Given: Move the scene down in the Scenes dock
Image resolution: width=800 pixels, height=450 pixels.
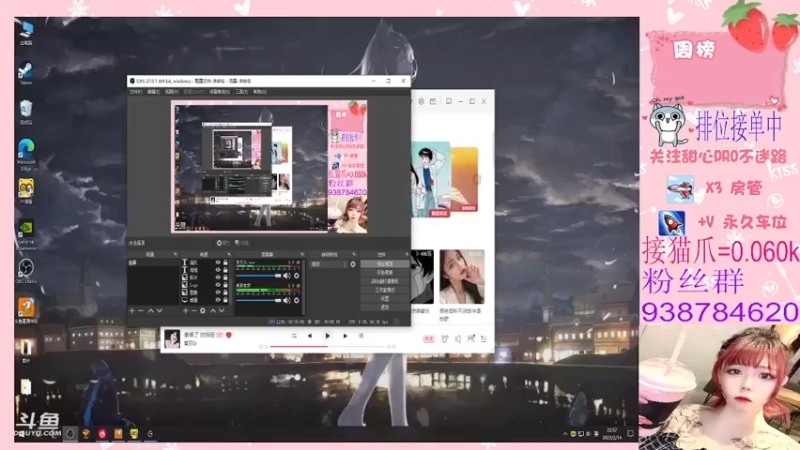Looking at the screenshot, I should [160, 311].
